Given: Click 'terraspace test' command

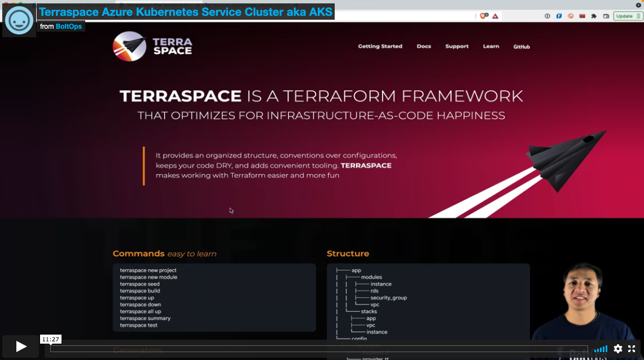Looking at the screenshot, I should [x=138, y=325].
